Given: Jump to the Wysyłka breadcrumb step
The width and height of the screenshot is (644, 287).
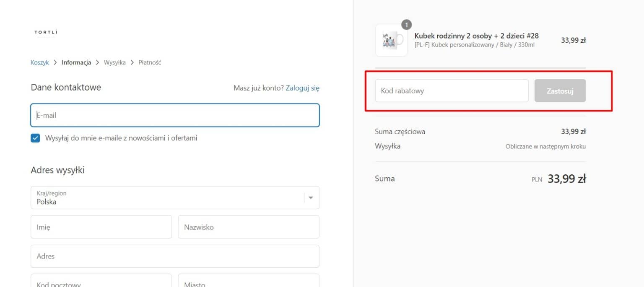Looking at the screenshot, I should 114,62.
